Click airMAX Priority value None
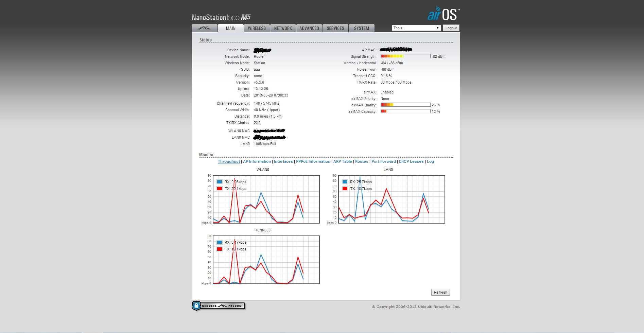Viewport: 644px width, 333px height. point(385,99)
